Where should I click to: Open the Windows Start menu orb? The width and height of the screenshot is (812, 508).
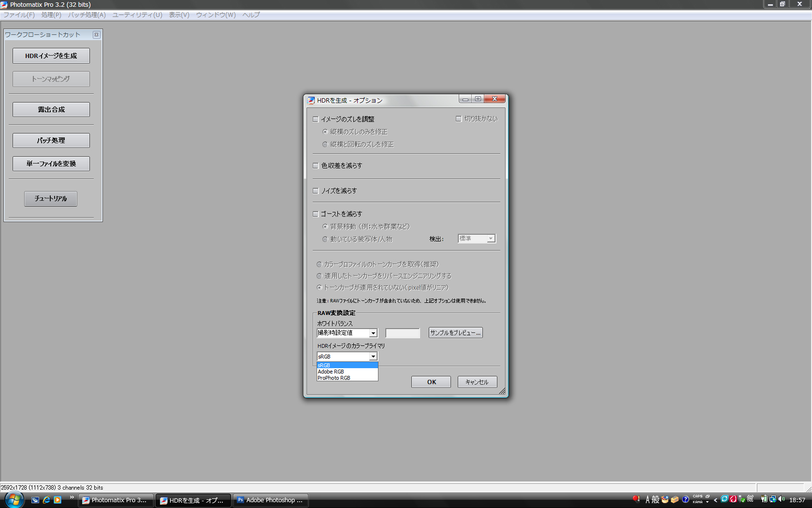(14, 500)
